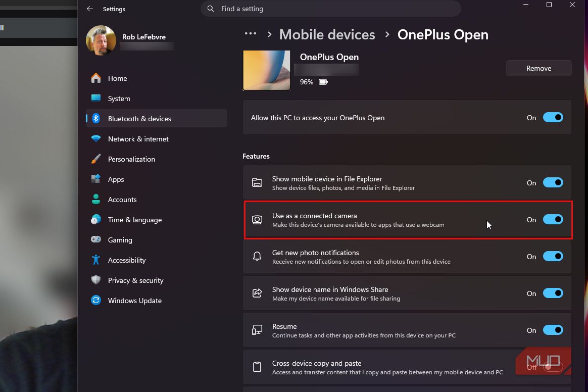Click Cross-device copy and paste label
This screenshot has height=392, width=588.
(317, 363)
